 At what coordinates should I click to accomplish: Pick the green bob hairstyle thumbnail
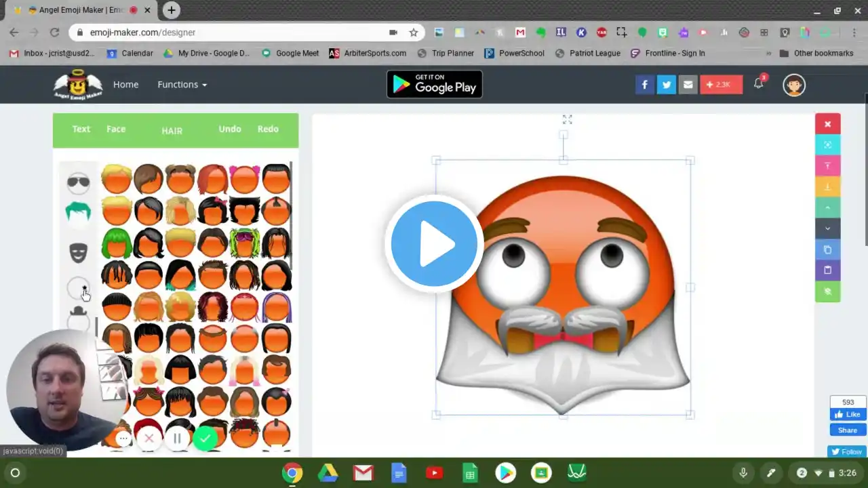pos(116,243)
